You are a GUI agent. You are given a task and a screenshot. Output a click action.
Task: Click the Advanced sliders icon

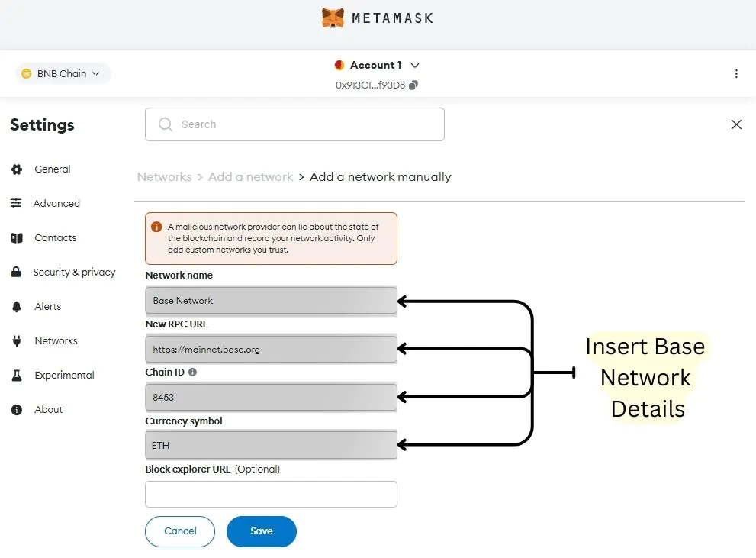click(x=16, y=203)
